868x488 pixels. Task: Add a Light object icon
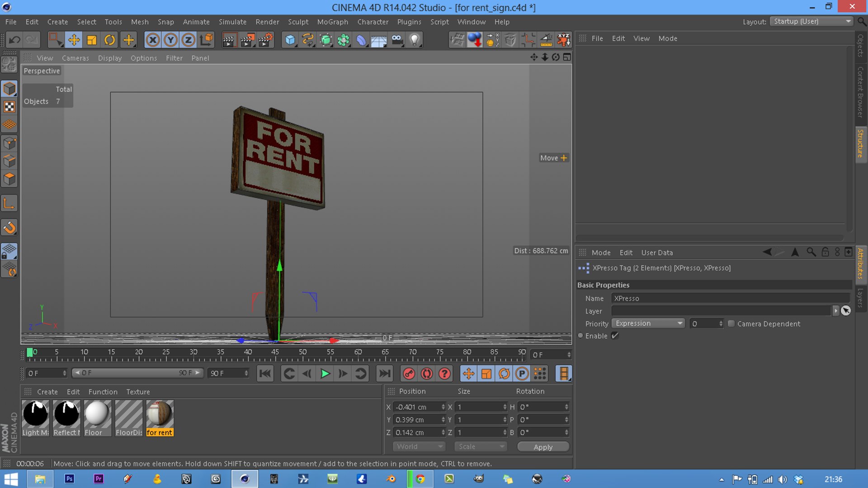(415, 40)
